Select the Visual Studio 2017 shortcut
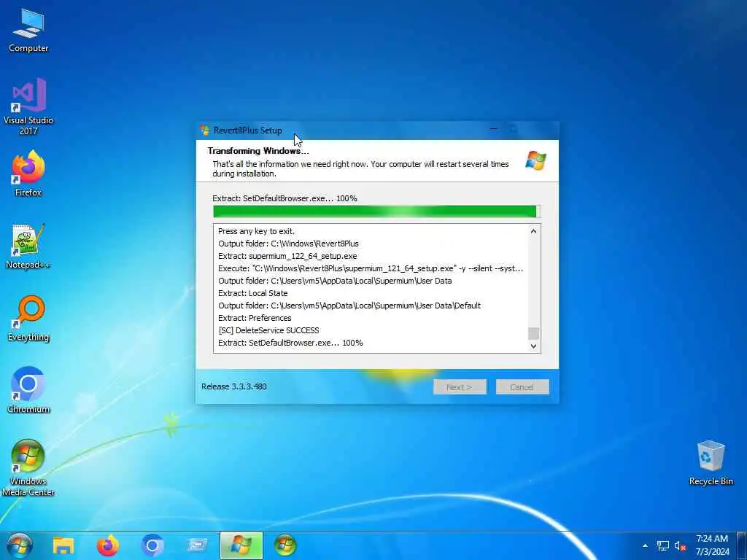 [28, 106]
